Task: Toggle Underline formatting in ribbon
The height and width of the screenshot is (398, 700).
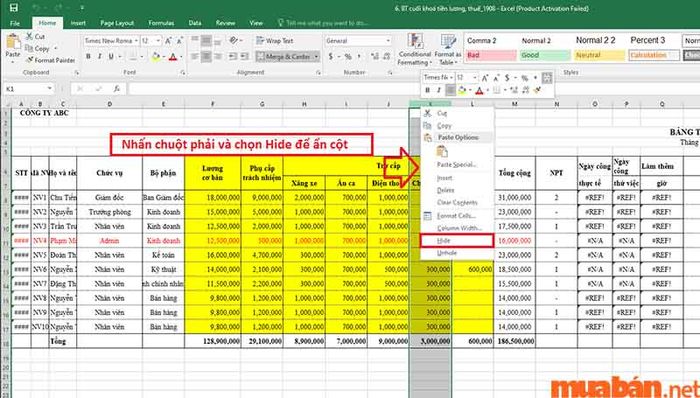Action: point(111,57)
